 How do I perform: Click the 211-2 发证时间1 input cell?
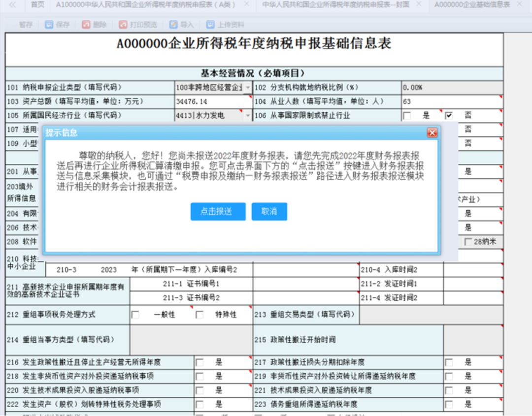pos(473,284)
